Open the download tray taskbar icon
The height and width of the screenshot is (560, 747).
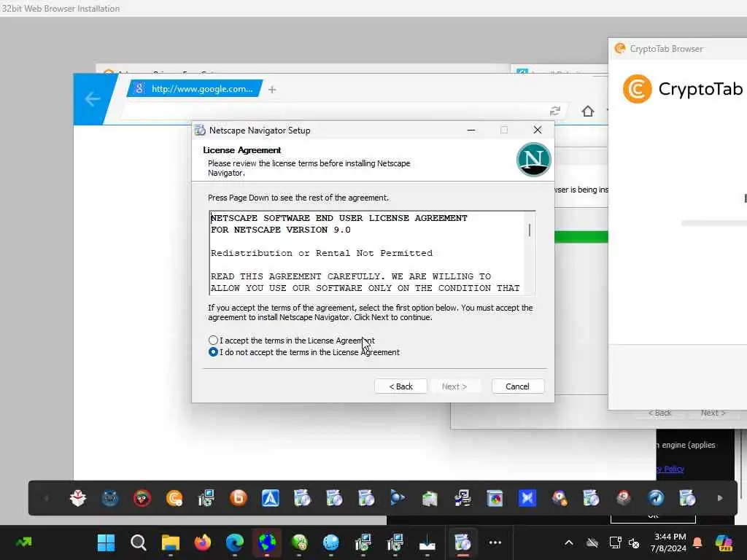[x=427, y=542]
